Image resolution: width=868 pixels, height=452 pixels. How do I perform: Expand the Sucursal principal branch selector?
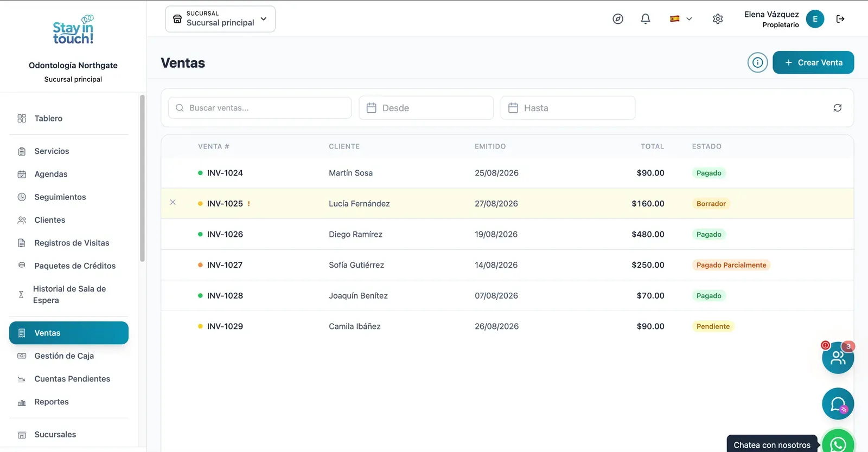click(220, 19)
